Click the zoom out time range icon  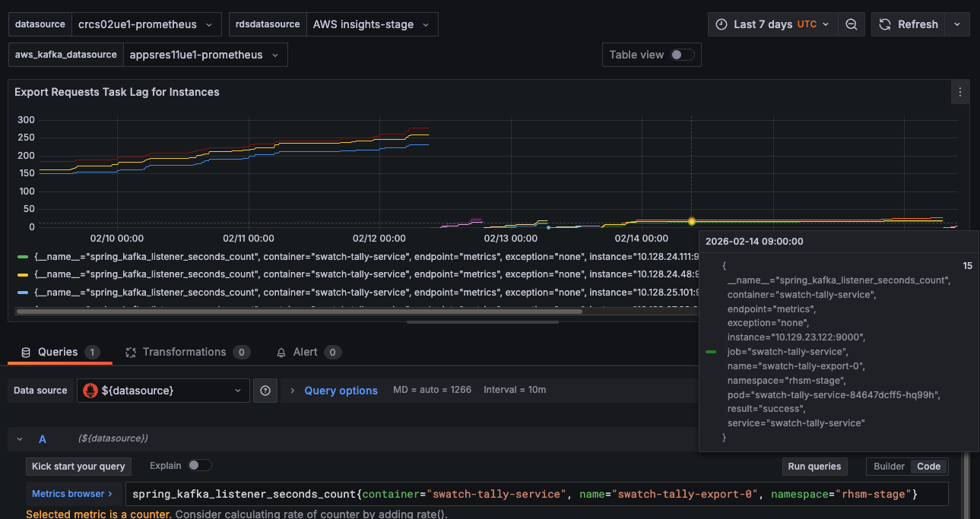click(852, 24)
